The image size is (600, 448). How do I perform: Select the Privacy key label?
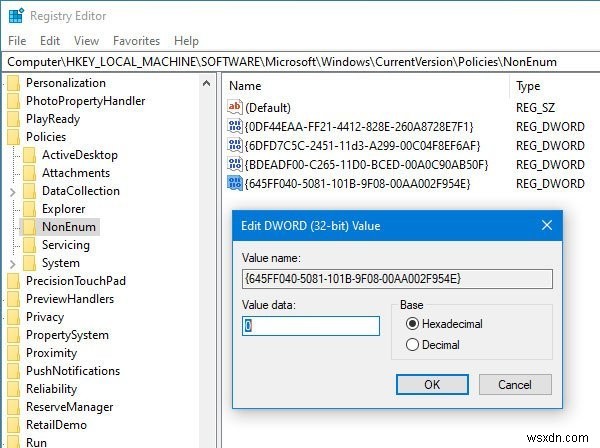click(45, 317)
